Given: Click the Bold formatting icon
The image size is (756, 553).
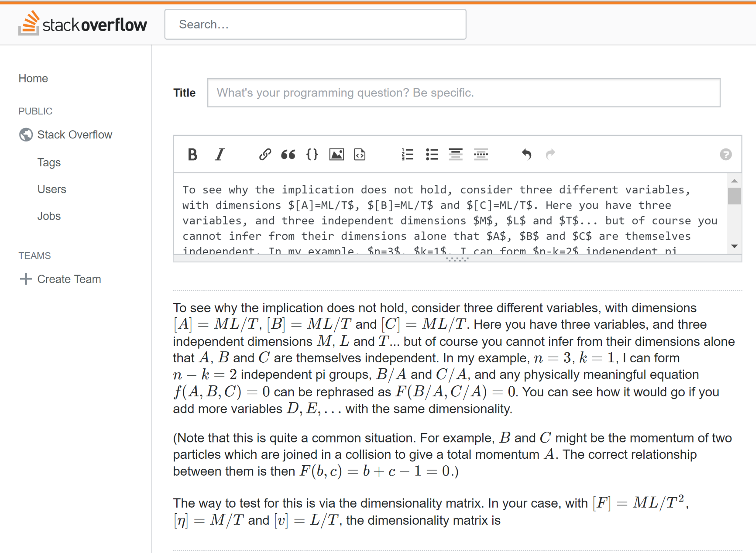Looking at the screenshot, I should (x=194, y=154).
